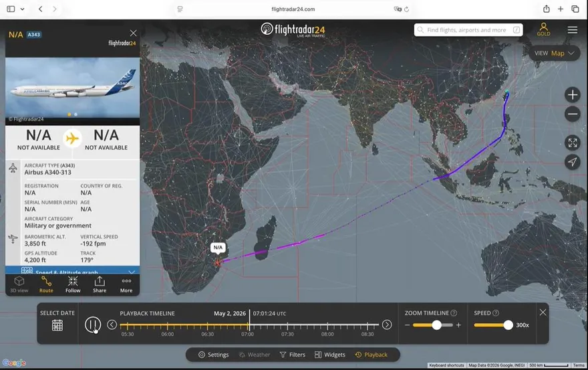Screen dimensions: 588x370
Task: Toggle the Route display
Action: pos(46,284)
